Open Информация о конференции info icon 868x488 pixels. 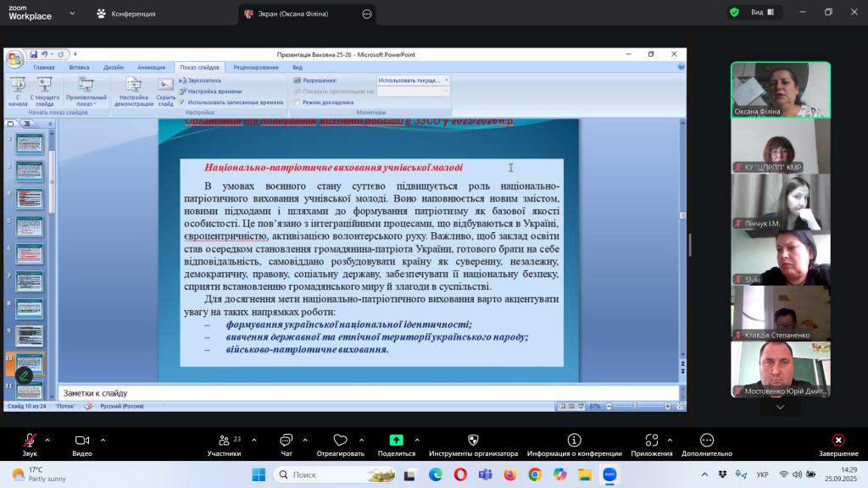[x=574, y=441]
